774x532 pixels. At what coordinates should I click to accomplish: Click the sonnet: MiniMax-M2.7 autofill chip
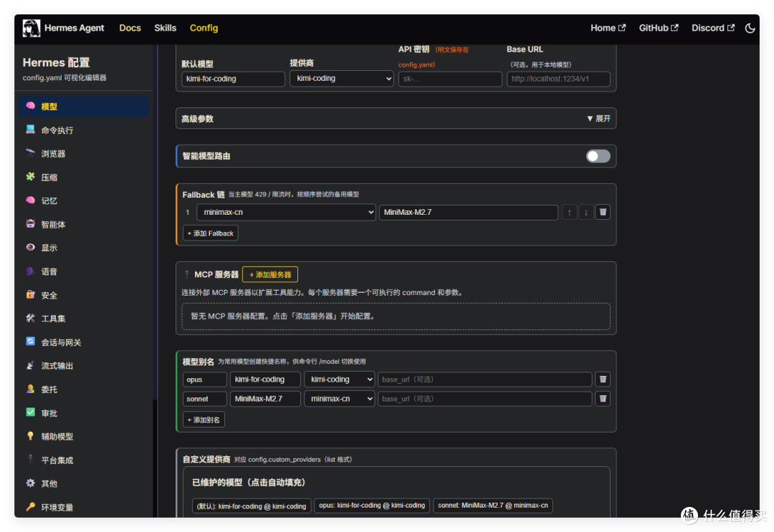click(492, 506)
